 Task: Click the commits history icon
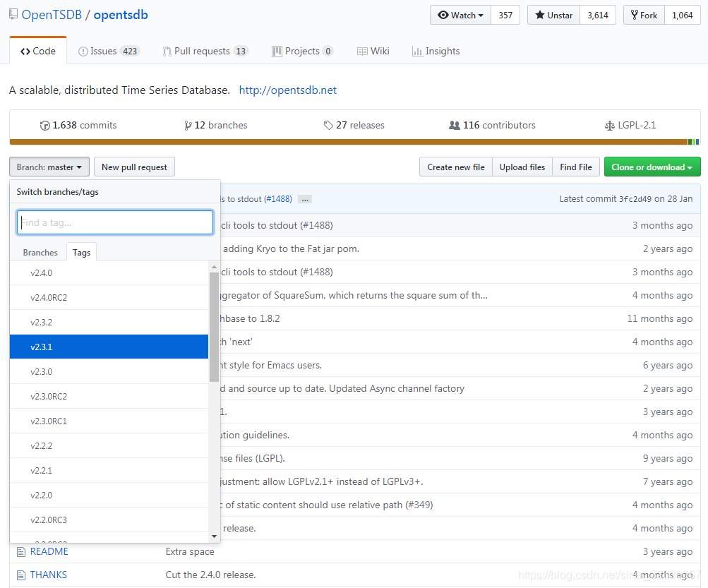click(44, 126)
